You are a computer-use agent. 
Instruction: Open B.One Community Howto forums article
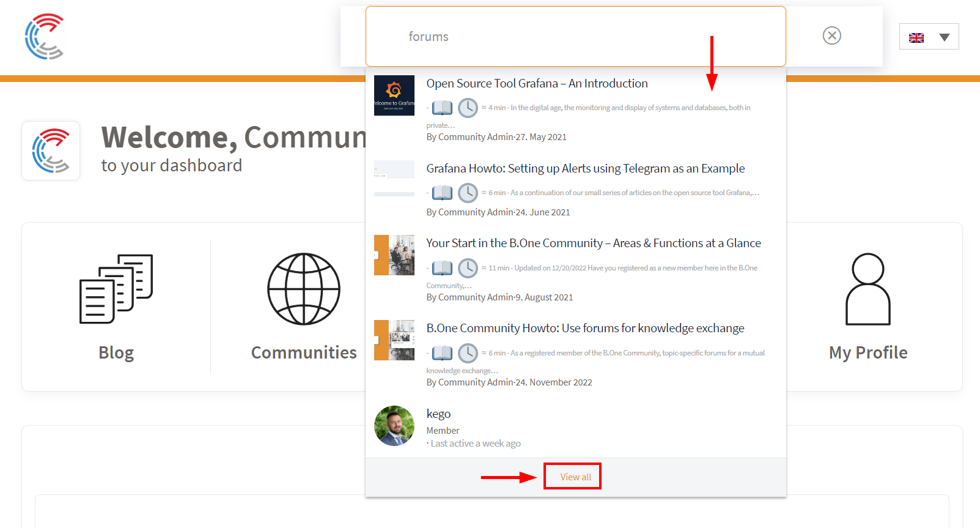pos(585,328)
